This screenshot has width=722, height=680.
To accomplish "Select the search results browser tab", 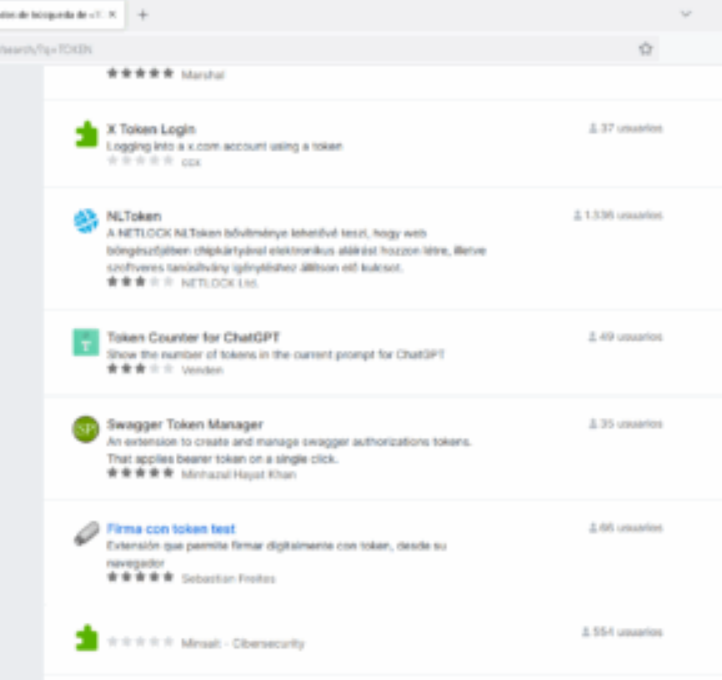I will tap(50, 15).
